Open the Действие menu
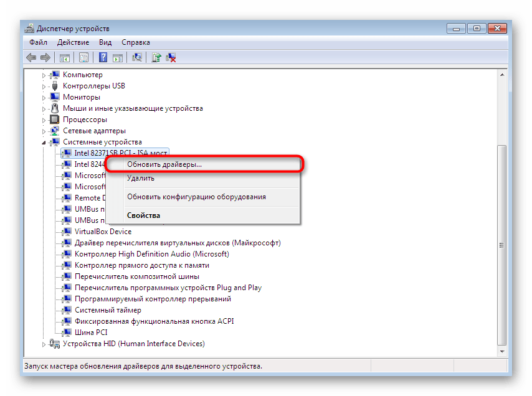Screen dimensions: 532x396 coord(73,42)
